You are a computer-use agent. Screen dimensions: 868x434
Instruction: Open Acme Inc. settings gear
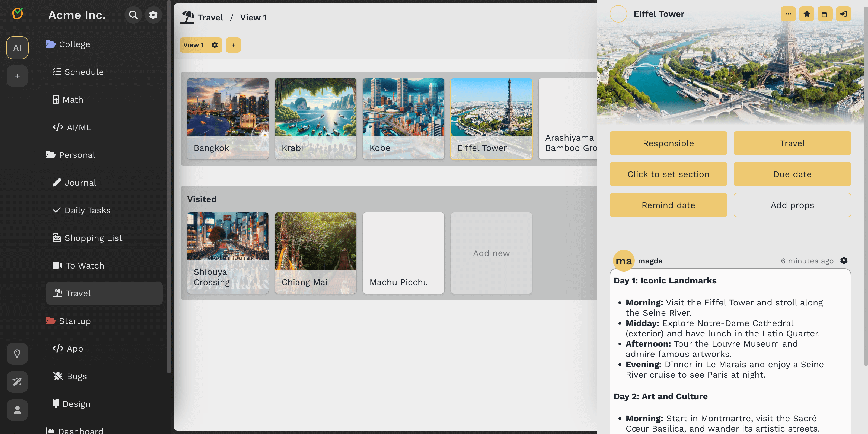pyautogui.click(x=153, y=15)
